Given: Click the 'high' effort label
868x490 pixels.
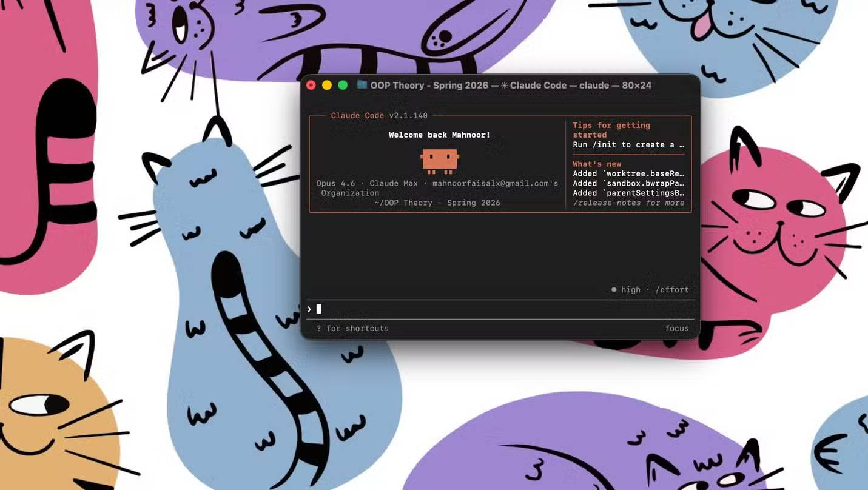Looking at the screenshot, I should [x=631, y=290].
